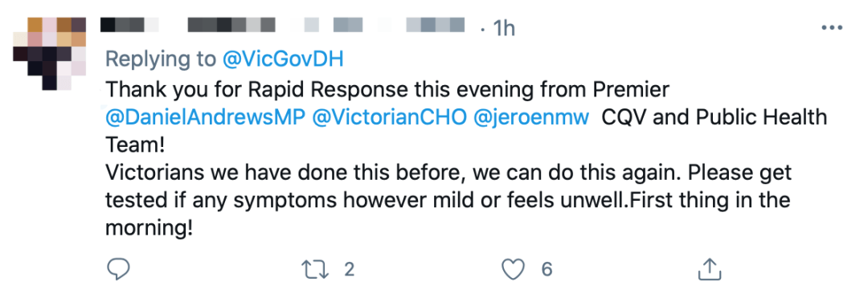Open the tweet by clicking "Victorians we have done this before"
Screen dimensions: 868x294
click(280, 172)
